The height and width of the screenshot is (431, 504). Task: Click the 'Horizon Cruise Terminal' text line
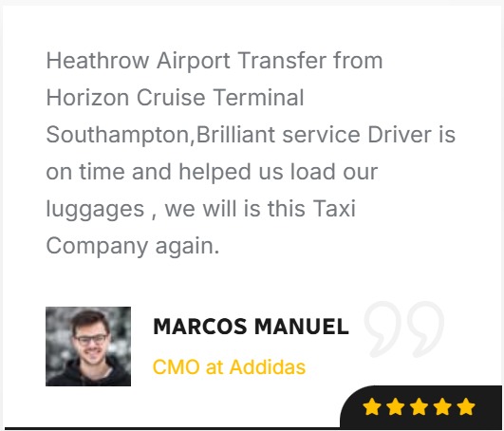[175, 98]
